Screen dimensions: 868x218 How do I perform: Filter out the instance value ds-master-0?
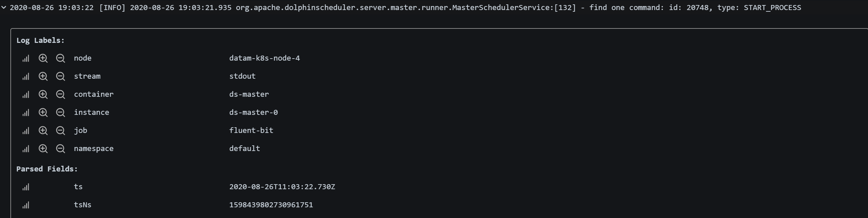point(61,113)
